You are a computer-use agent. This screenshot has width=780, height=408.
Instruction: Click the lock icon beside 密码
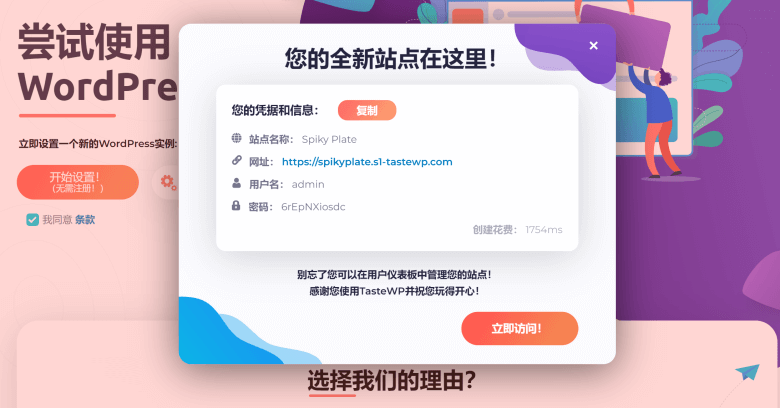236,205
